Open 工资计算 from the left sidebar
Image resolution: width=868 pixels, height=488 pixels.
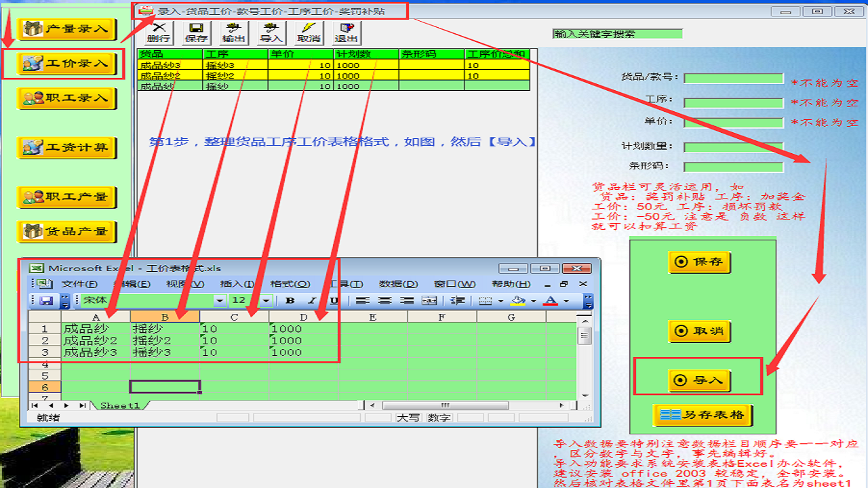click(x=67, y=148)
